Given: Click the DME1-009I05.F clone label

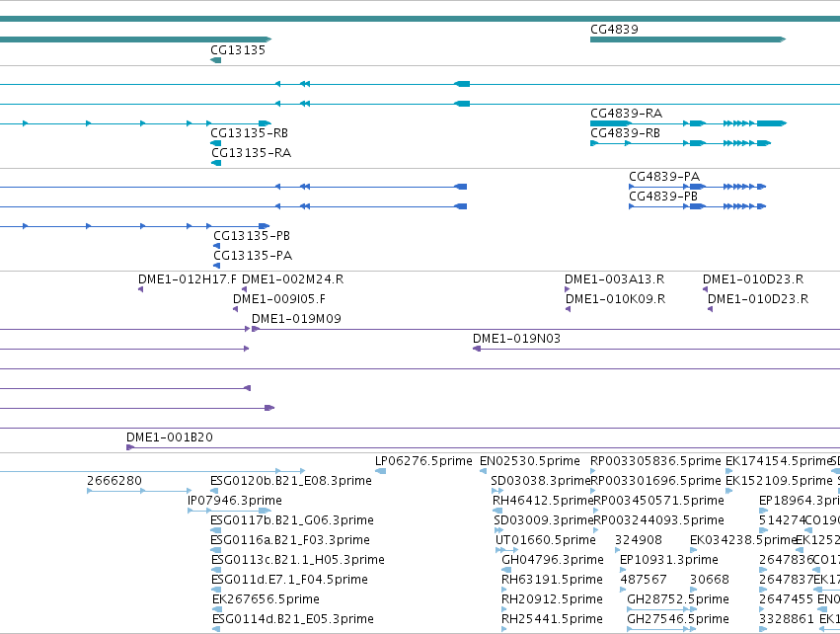Looking at the screenshot, I should (x=279, y=299).
